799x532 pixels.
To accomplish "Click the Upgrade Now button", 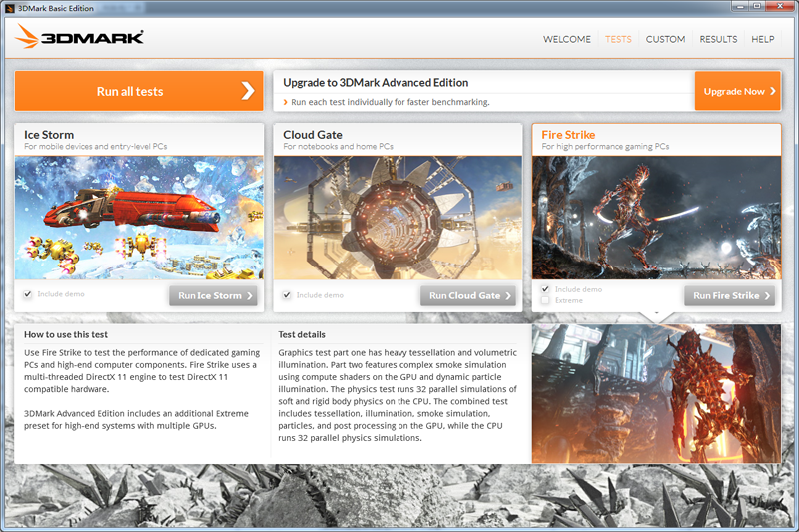I will 737,92.
